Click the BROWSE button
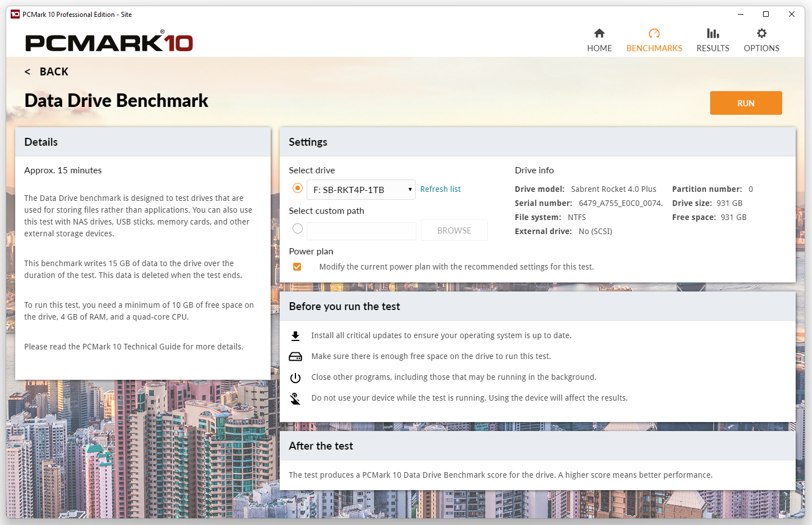This screenshot has width=812, height=525. pos(454,230)
